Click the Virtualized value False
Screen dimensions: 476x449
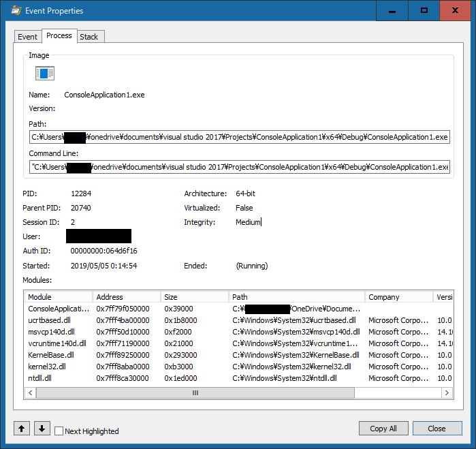[x=244, y=208]
